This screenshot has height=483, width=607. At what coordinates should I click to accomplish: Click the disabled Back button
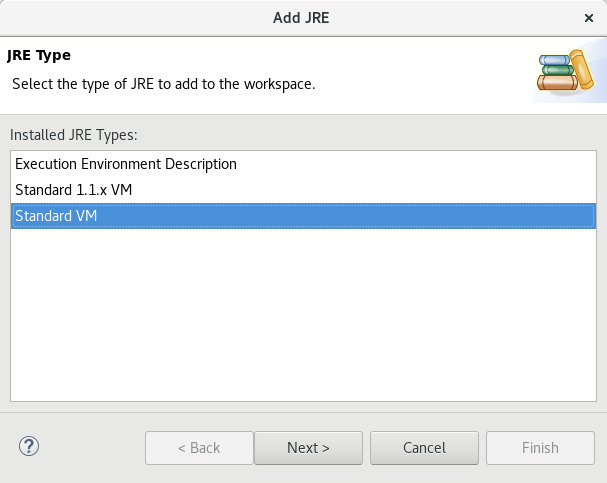[x=199, y=448]
